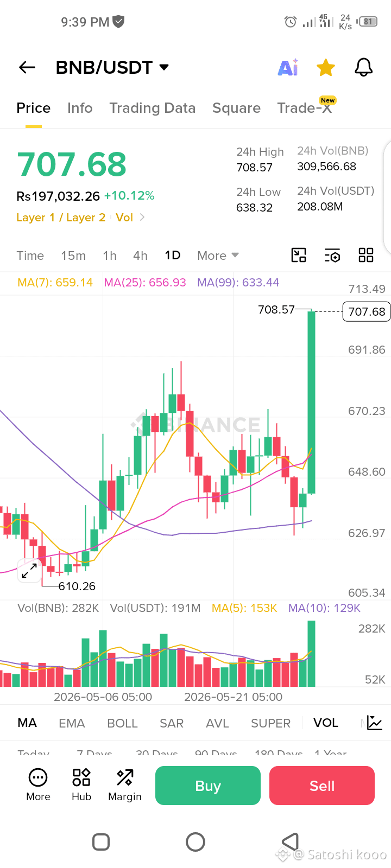Open the Trading Data tab

tap(153, 108)
